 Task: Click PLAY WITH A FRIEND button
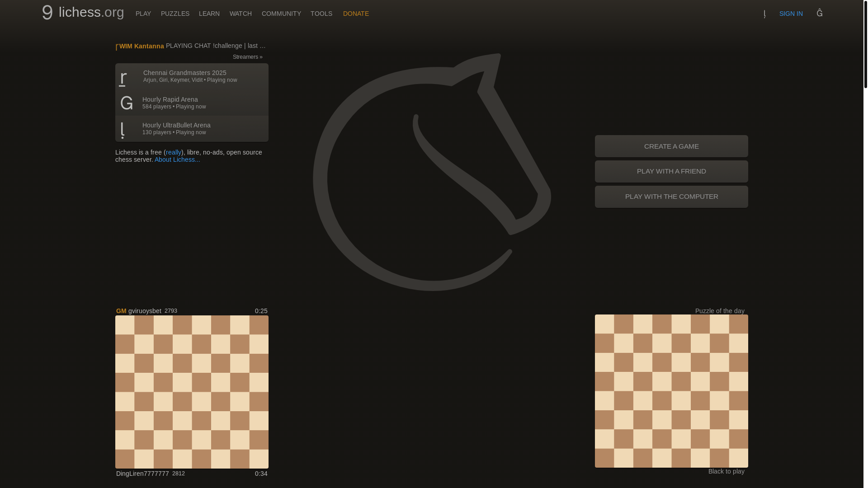pos(671,171)
